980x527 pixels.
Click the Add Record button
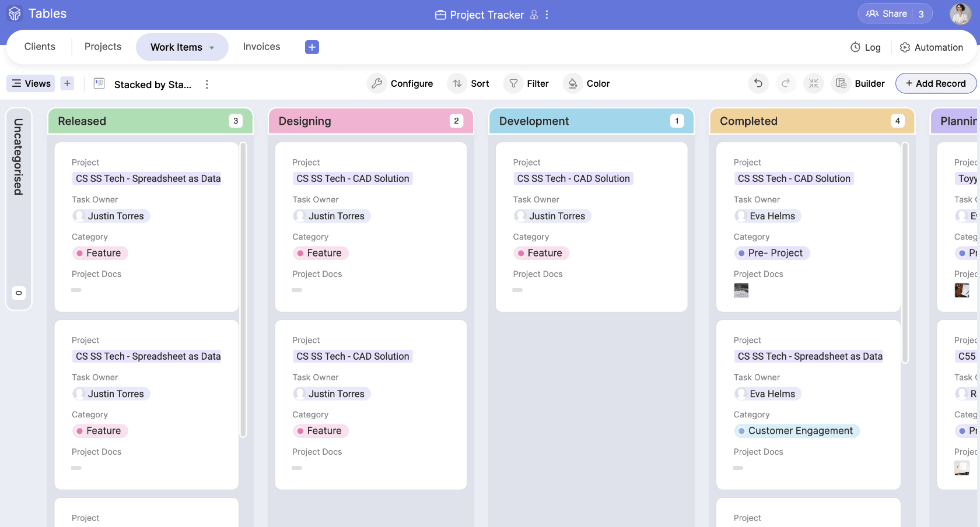pyautogui.click(x=936, y=83)
